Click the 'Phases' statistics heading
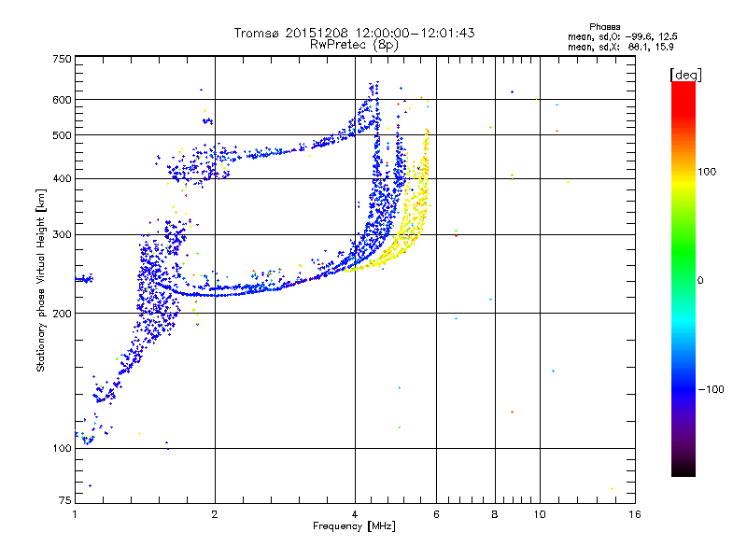747x560 pixels. coord(604,27)
